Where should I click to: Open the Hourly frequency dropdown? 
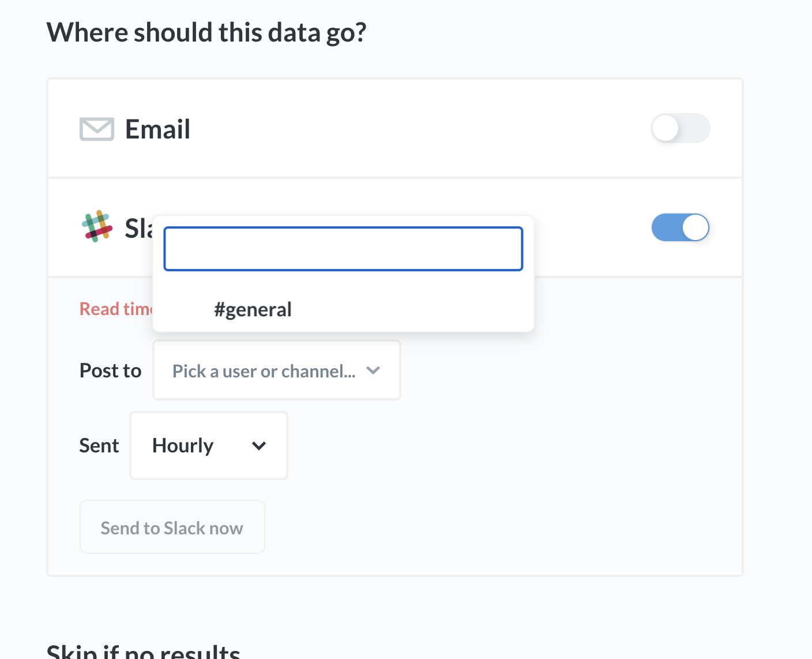(208, 445)
